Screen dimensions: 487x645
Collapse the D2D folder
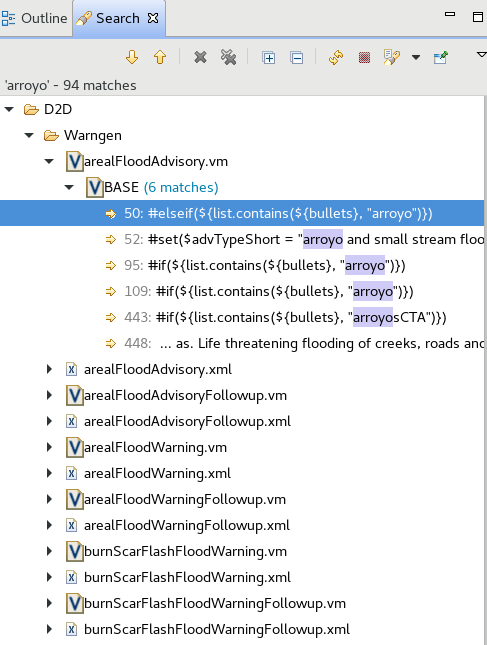(9, 109)
